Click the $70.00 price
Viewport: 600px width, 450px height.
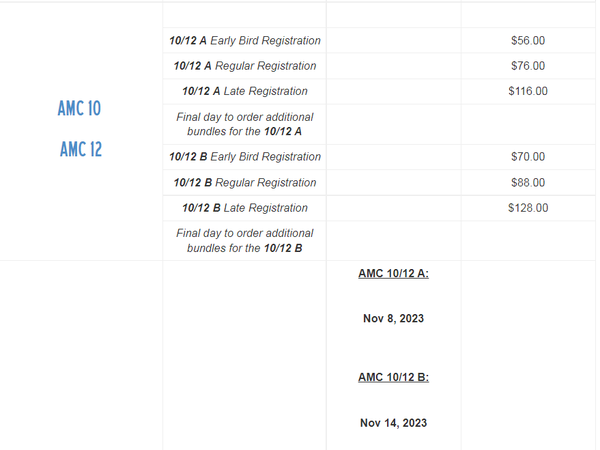[527, 157]
